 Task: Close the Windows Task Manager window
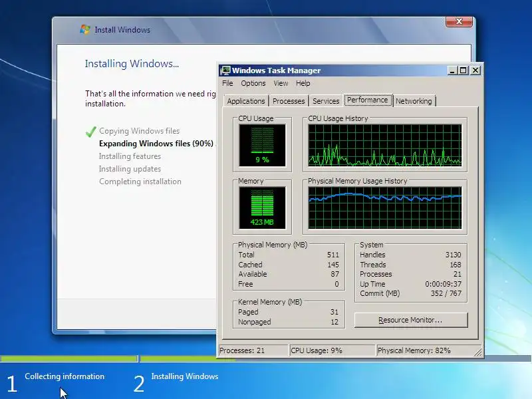point(475,70)
